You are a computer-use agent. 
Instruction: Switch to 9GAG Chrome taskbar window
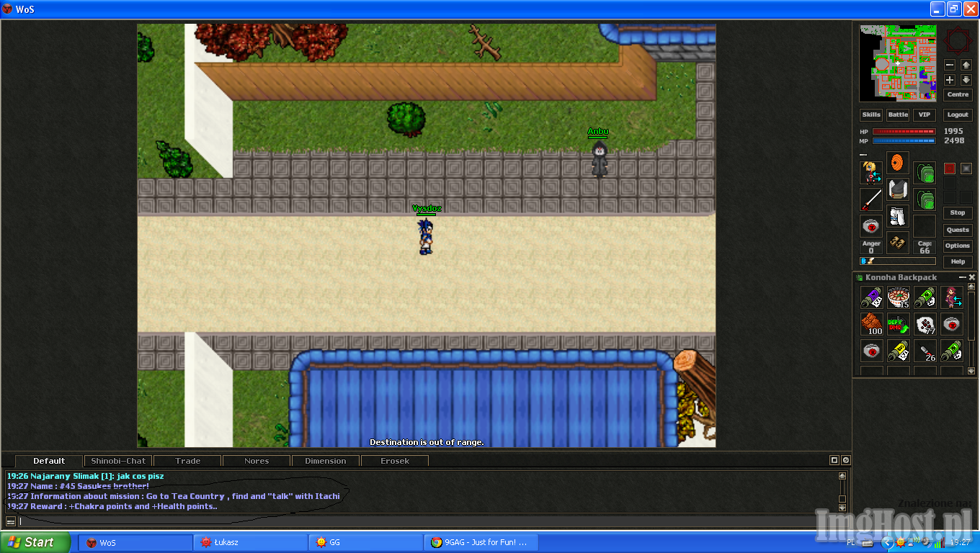click(x=481, y=542)
